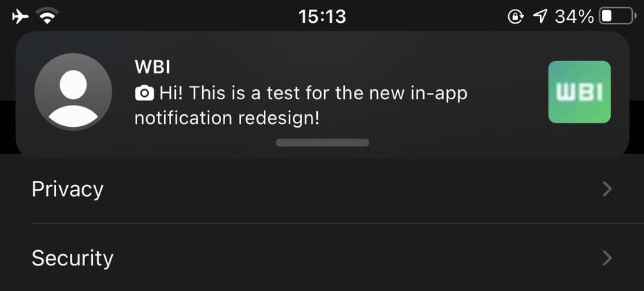Image resolution: width=644 pixels, height=291 pixels.
Task: Tap the 15:13 clock in the status bar
Action: coord(322,17)
